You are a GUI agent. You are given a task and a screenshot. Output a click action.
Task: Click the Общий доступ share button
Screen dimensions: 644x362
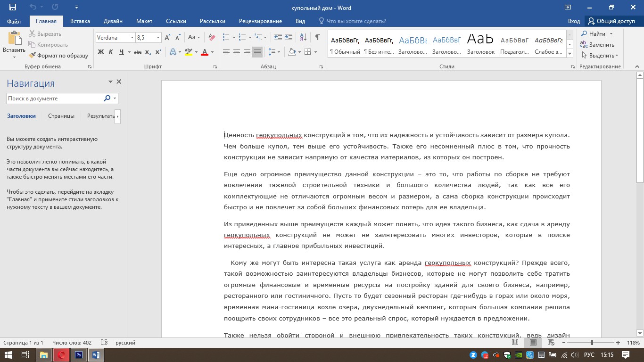[611, 21]
